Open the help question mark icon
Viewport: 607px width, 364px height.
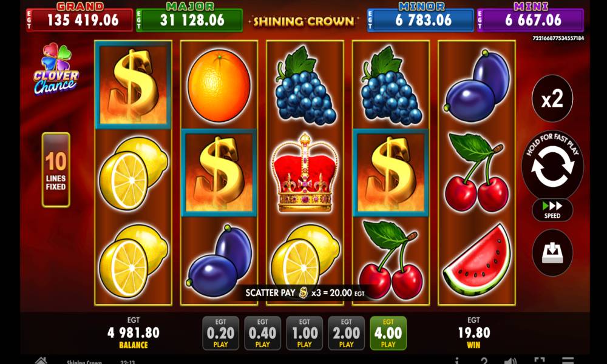(484, 360)
